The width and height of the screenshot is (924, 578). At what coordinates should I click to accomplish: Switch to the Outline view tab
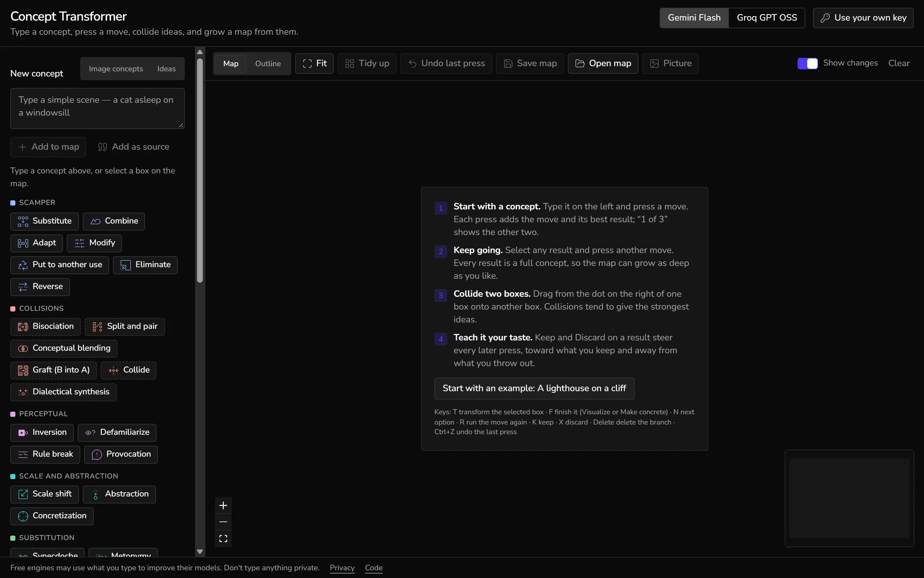268,64
